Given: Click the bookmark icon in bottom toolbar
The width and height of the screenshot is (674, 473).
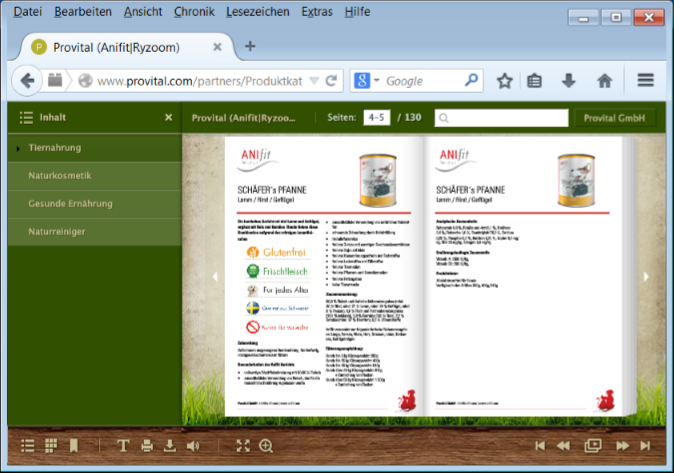Looking at the screenshot, I should click(x=74, y=446).
